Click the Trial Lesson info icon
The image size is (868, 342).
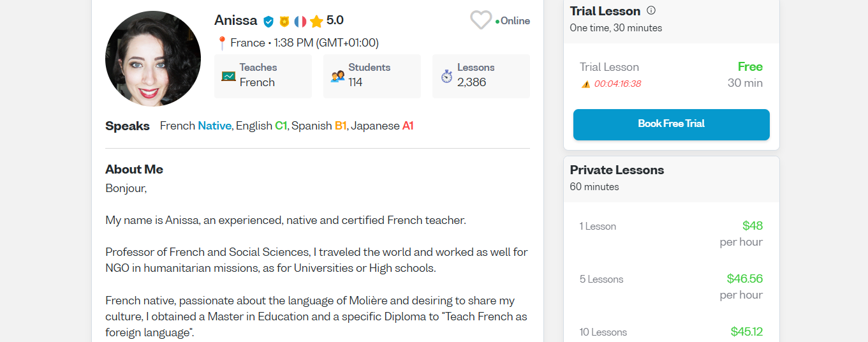coord(651,10)
